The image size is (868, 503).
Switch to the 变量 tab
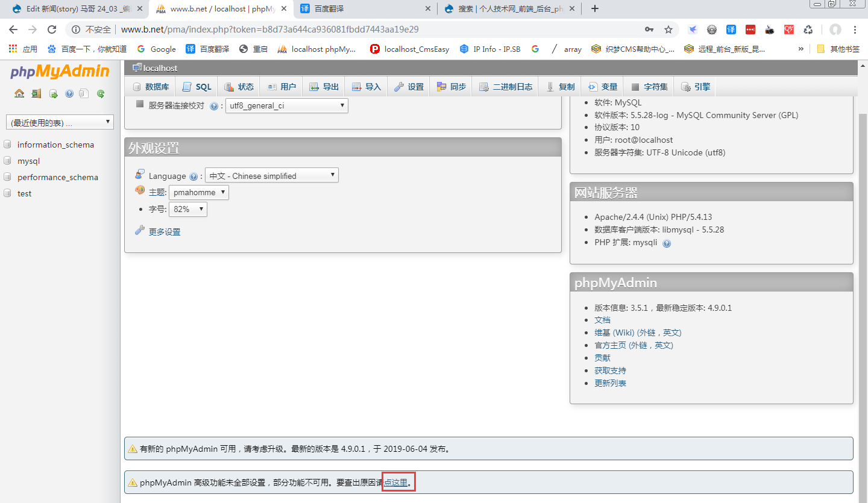[x=603, y=87]
